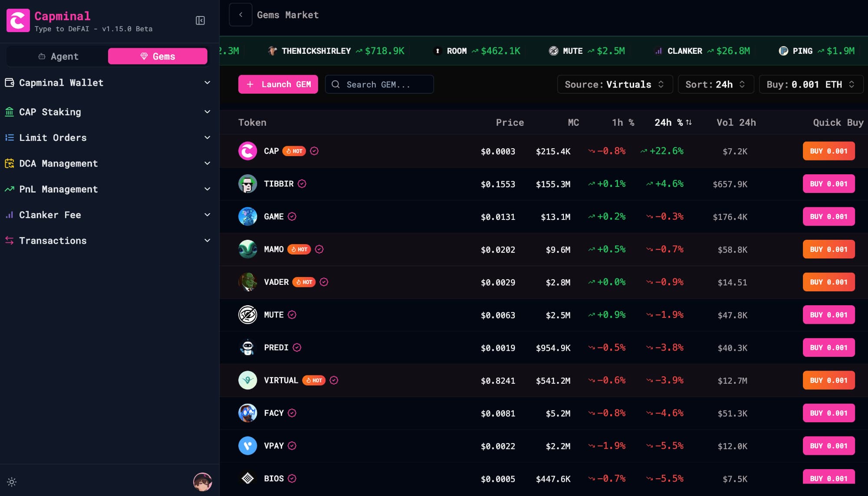Click the TIBBIR token avatar icon
Image resolution: width=868 pixels, height=496 pixels.
(x=247, y=184)
